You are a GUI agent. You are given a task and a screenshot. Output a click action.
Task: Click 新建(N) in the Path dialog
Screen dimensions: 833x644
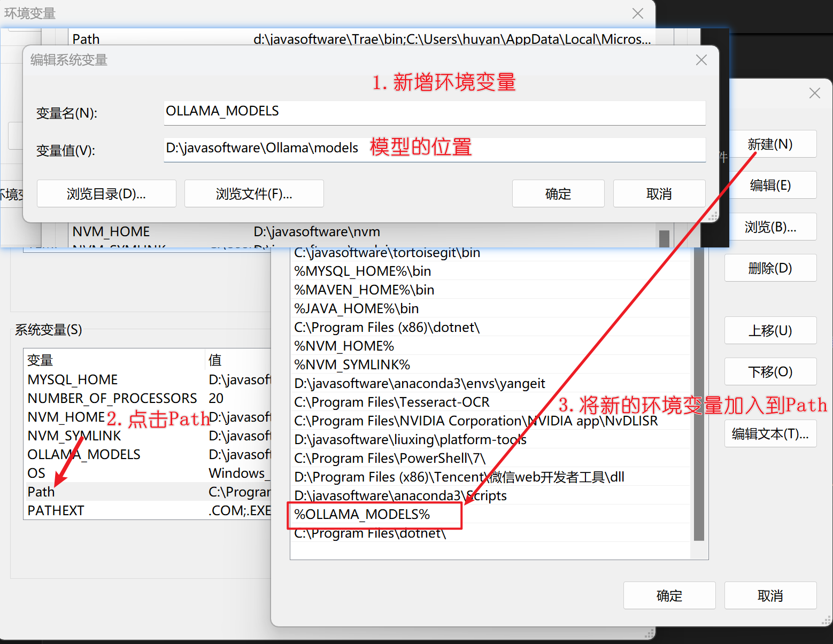point(770,144)
